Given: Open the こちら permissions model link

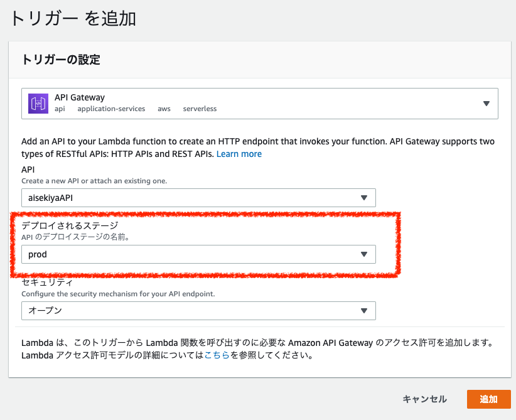Looking at the screenshot, I should click(217, 355).
